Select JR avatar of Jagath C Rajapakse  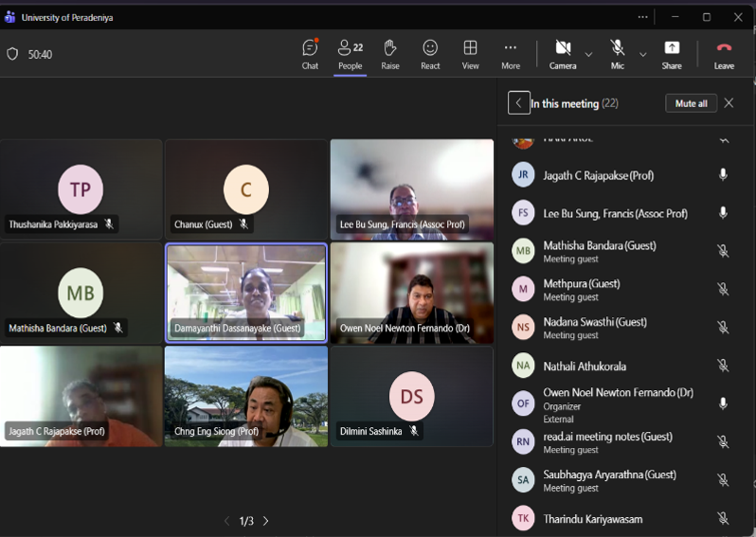point(523,174)
